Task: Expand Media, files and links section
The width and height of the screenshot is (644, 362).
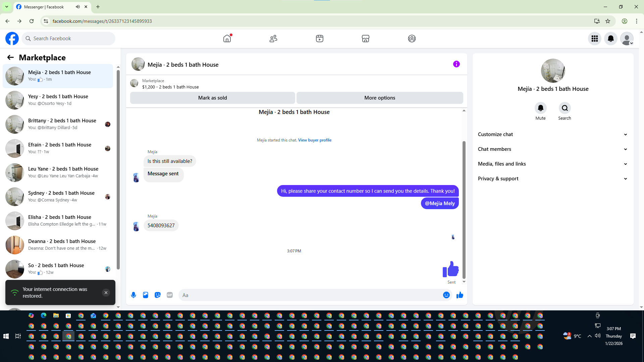Action: pos(553,164)
